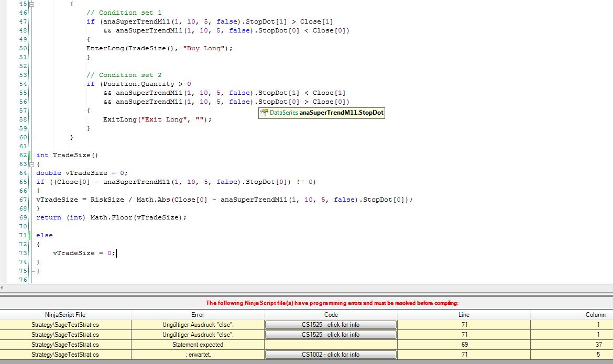Image resolution: width=613 pixels, height=364 pixels.
Task: Select the 'Statement expected.' error cell
Action: (x=198, y=345)
